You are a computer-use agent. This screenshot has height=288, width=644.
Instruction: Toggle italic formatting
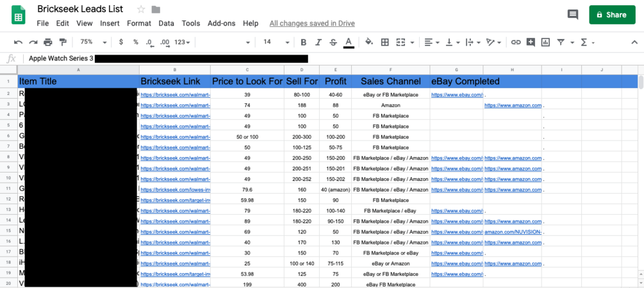pos(318,42)
